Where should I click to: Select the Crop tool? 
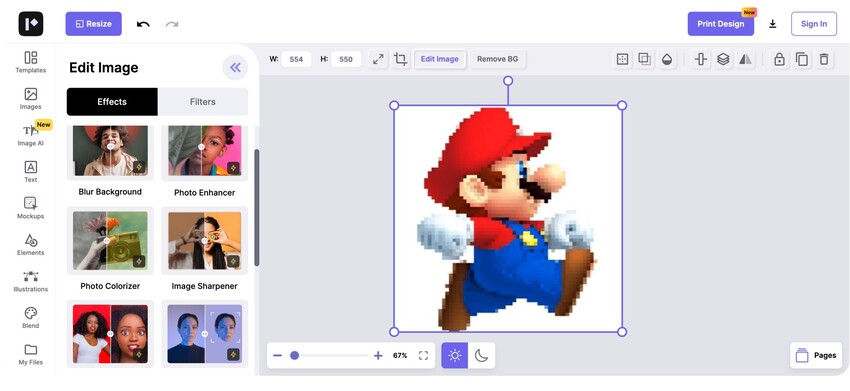[401, 59]
